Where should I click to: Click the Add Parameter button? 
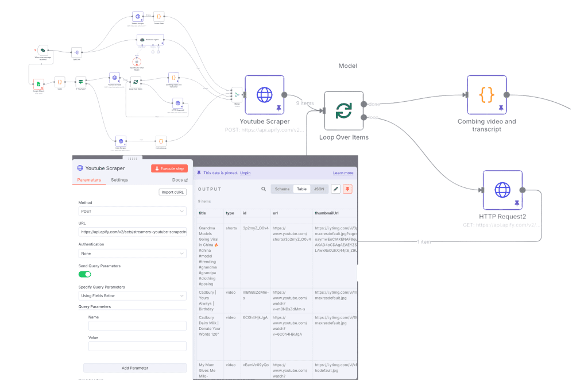(x=135, y=368)
